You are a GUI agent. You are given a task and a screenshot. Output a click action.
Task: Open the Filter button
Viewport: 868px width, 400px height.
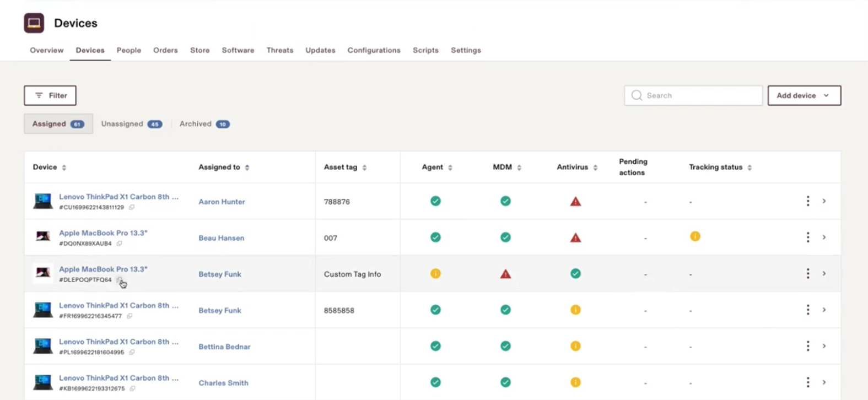(x=50, y=95)
